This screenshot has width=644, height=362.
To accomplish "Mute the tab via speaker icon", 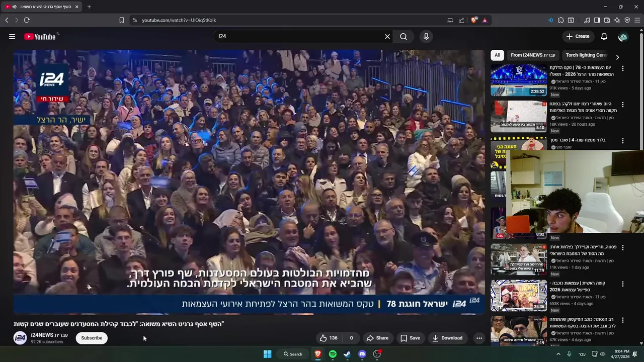I will pos(14,7).
